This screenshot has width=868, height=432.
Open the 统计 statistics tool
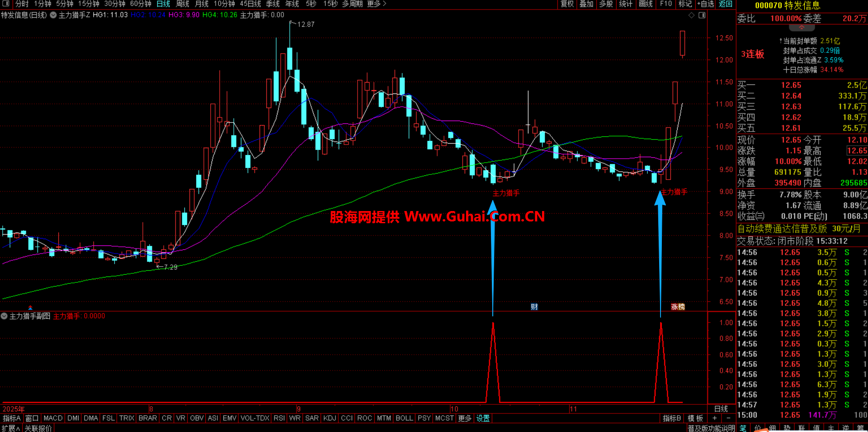(626, 4)
